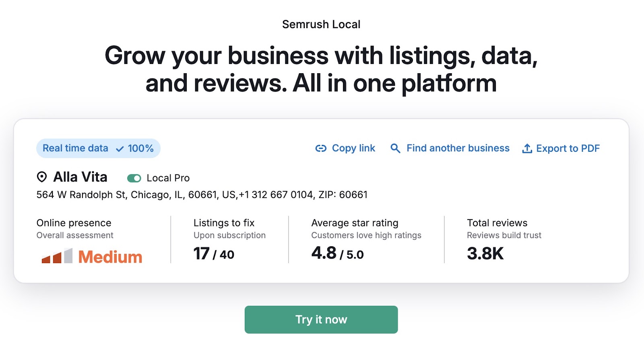The height and width of the screenshot is (344, 644).
Task: Toggle the Local Pro switch off
Action: tap(134, 178)
